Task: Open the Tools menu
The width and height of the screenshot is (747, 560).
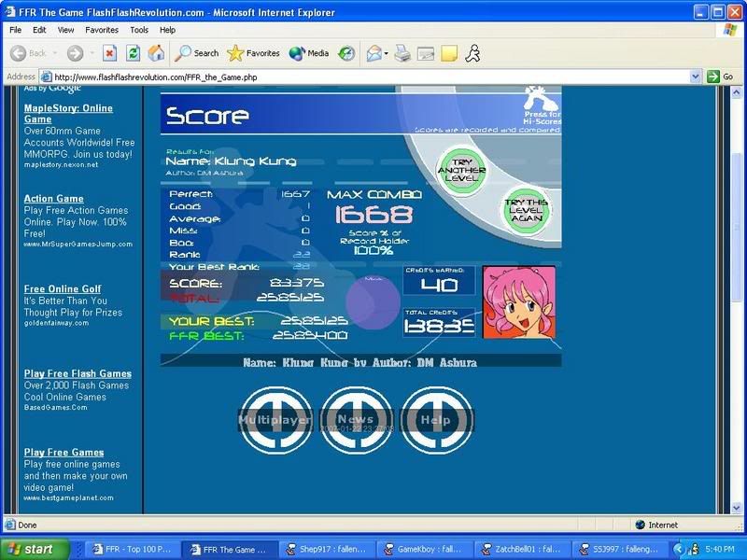Action: point(139,30)
